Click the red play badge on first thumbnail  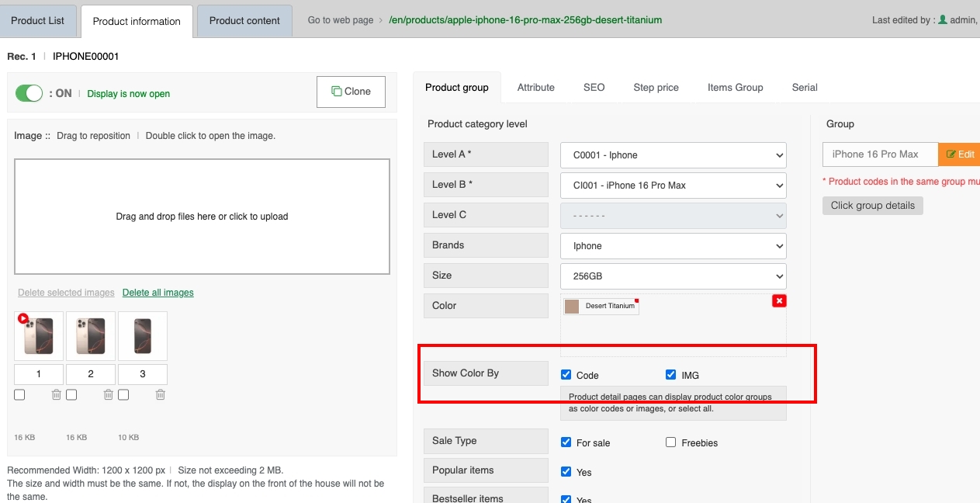[x=23, y=318]
